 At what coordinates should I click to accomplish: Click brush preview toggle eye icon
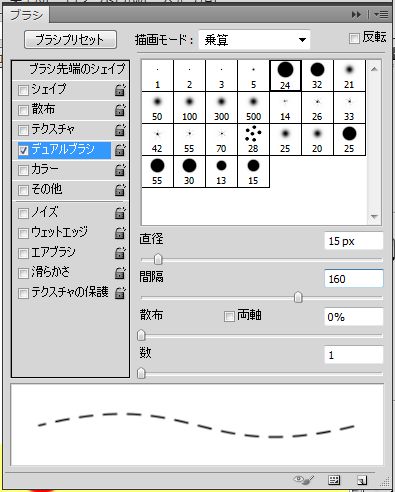click(x=304, y=480)
